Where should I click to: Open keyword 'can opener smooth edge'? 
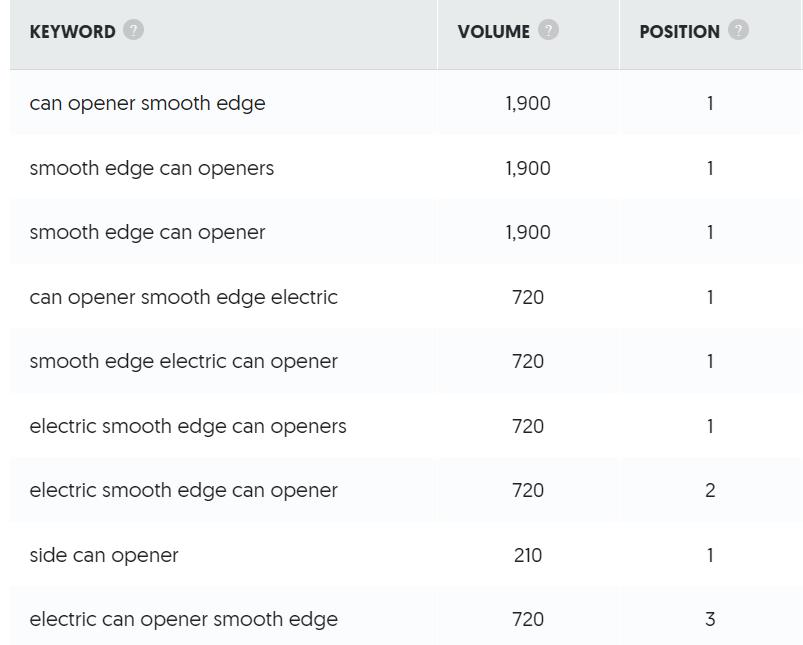tap(148, 104)
